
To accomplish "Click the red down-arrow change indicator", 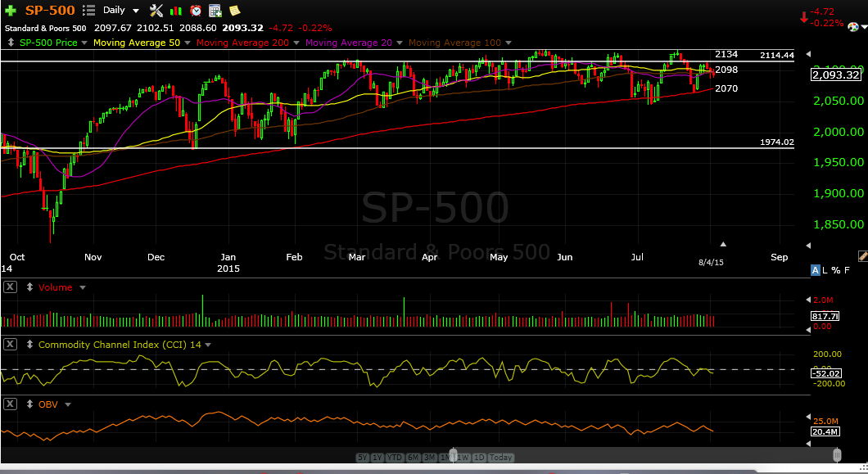I will tap(803, 18).
